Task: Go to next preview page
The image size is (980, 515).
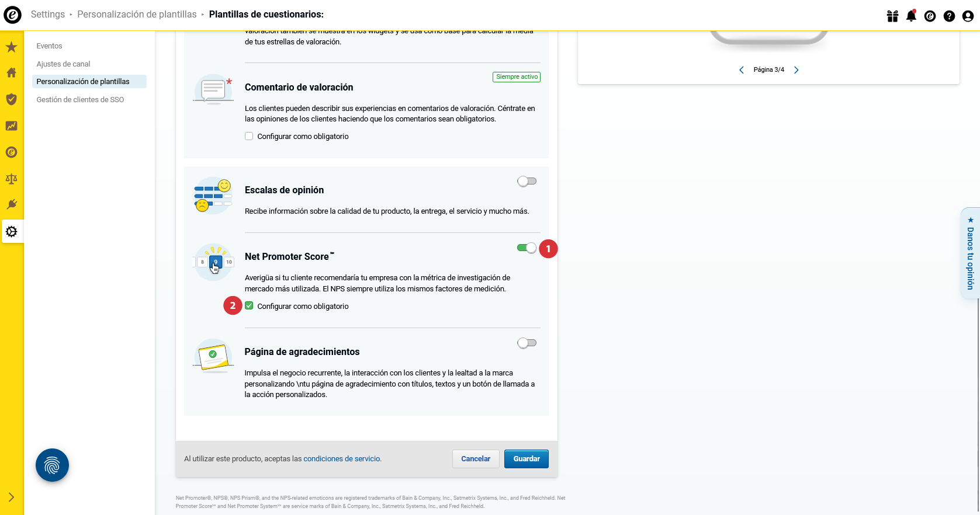Action: click(x=796, y=70)
